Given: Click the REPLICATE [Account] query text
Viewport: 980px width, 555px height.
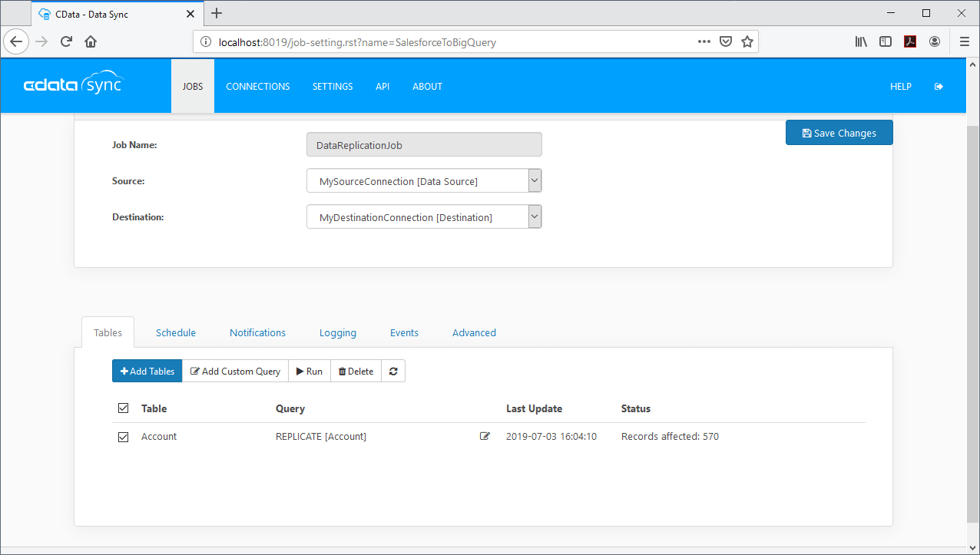Looking at the screenshot, I should [321, 436].
